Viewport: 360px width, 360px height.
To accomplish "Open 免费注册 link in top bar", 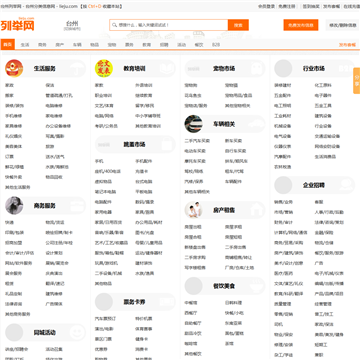I will pyautogui.click(x=287, y=6).
